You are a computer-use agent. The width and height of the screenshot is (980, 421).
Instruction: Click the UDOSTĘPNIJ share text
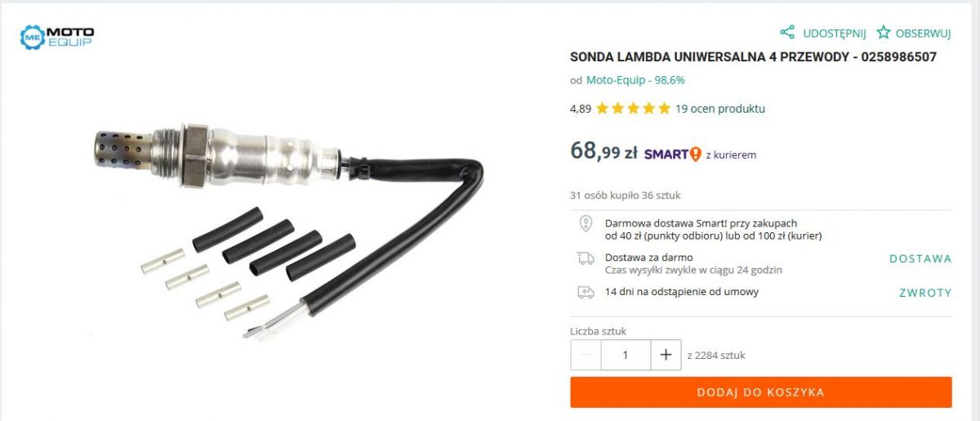tap(834, 34)
